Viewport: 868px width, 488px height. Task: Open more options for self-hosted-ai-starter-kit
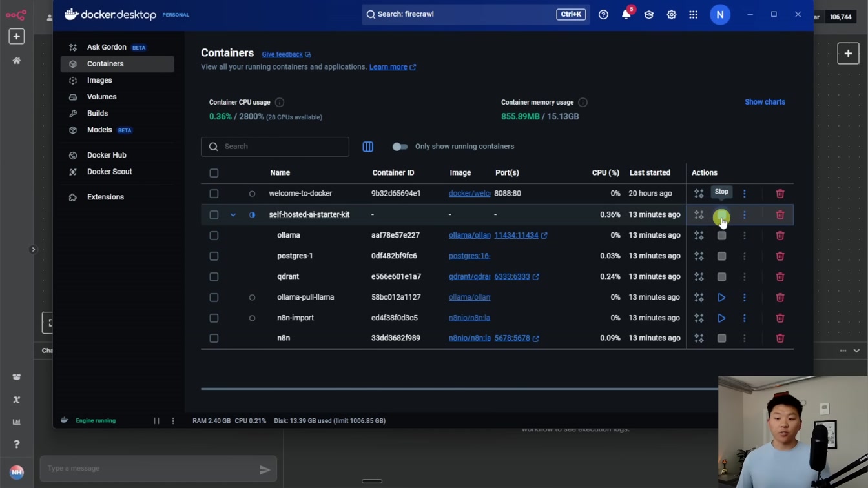pos(744,214)
